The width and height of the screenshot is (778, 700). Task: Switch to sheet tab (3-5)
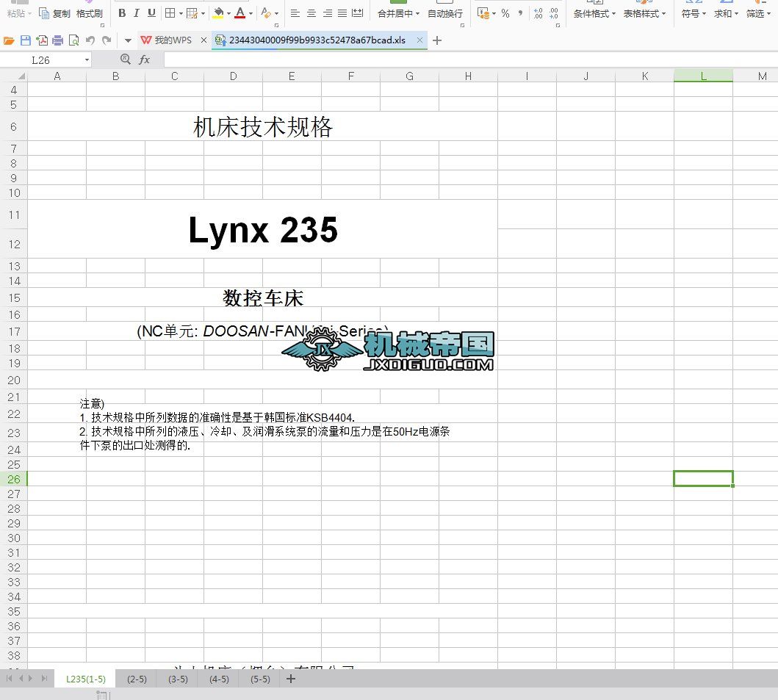178,679
